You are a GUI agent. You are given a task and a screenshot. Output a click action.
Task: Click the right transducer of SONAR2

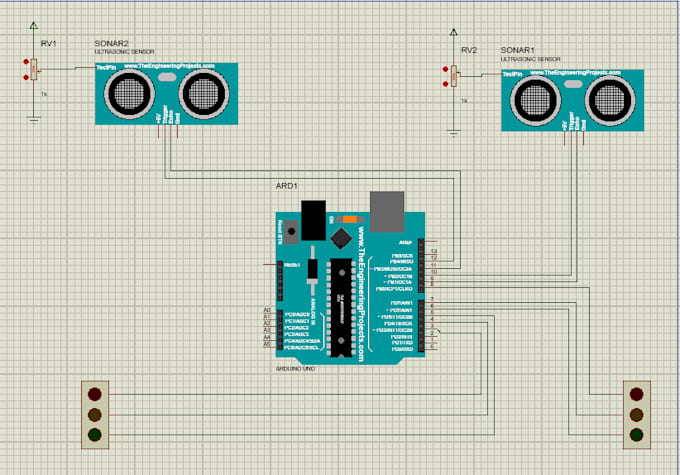(204, 94)
